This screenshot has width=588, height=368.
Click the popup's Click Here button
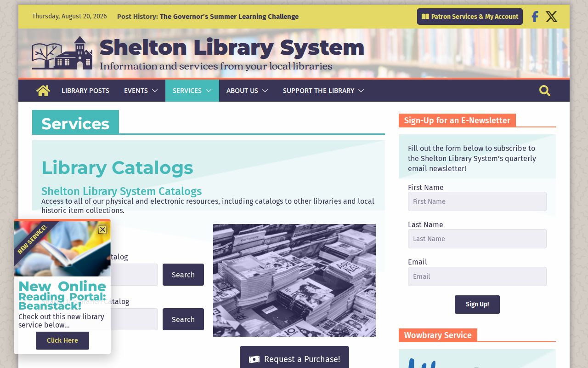click(62, 341)
